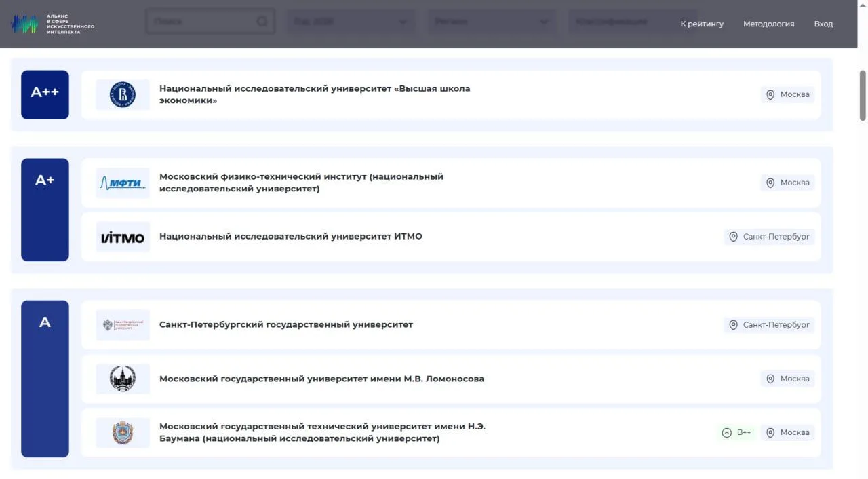Click the Saint Petersburg State University logo
The image size is (868, 479).
(123, 325)
